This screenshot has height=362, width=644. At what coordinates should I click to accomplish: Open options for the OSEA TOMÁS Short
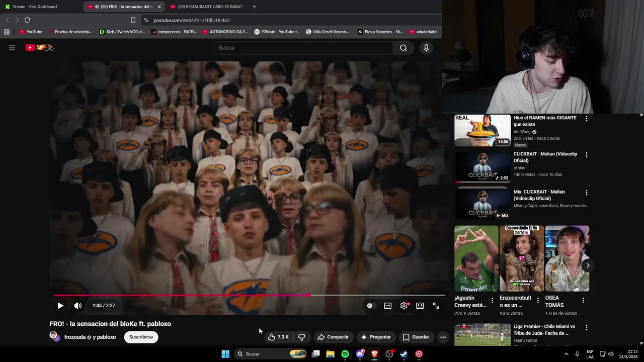click(x=583, y=300)
